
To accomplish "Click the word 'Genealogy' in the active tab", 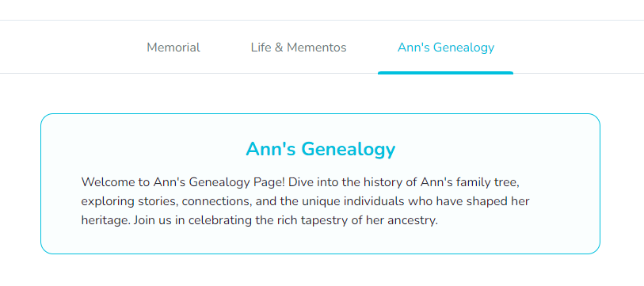I will 464,48.
